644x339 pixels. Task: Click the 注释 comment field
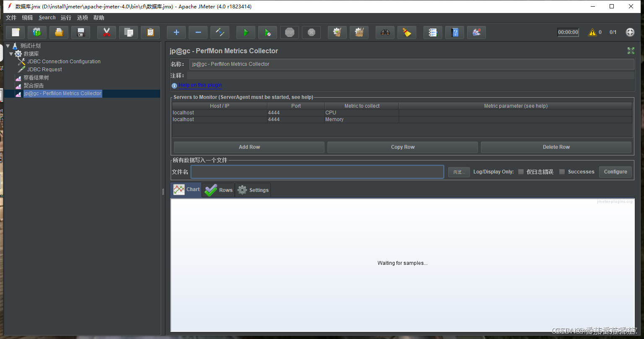(x=410, y=75)
